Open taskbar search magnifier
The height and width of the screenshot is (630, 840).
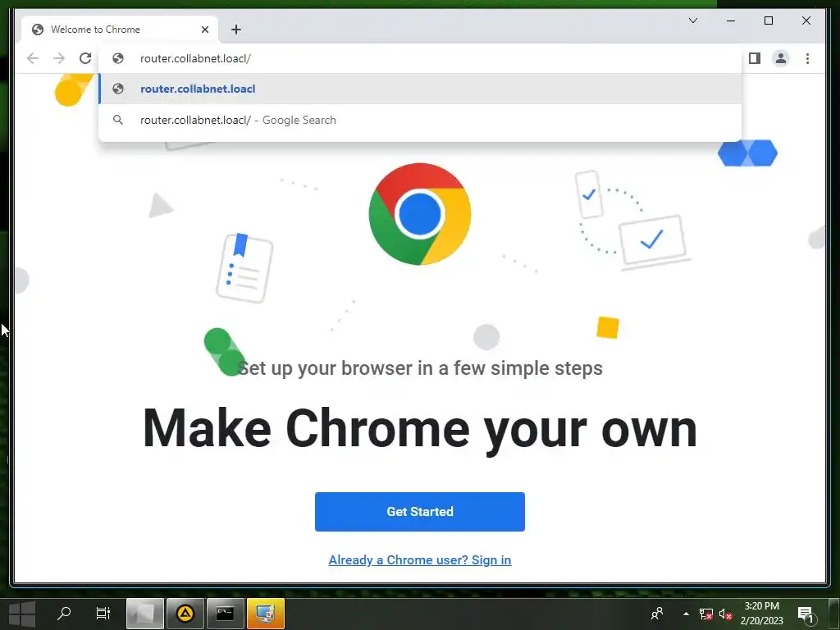pyautogui.click(x=64, y=614)
